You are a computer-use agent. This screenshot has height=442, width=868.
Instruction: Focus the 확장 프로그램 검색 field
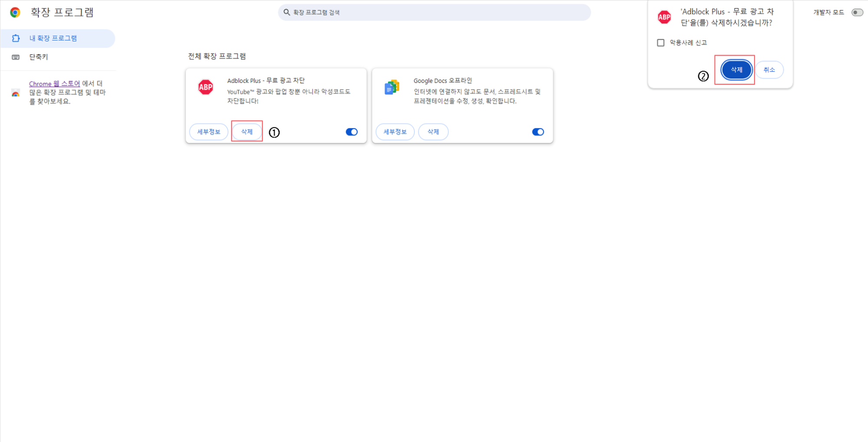pyautogui.click(x=434, y=13)
